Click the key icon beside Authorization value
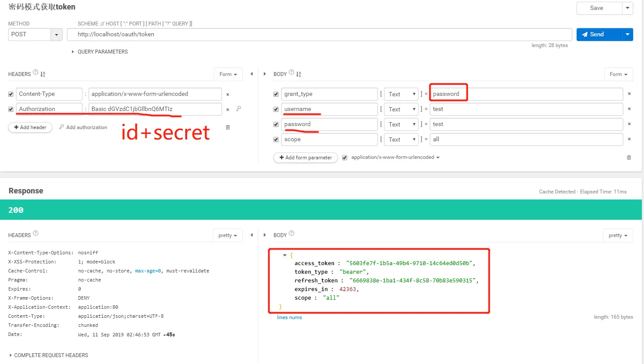The image size is (644, 364). tap(238, 109)
